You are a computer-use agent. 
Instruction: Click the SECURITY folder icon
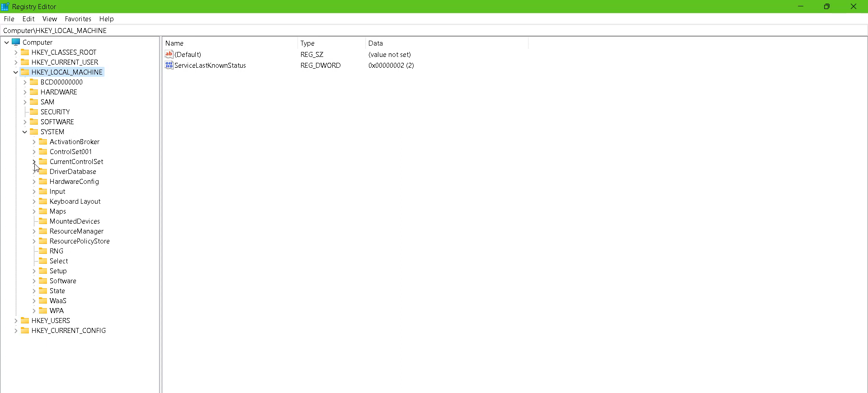[x=34, y=112]
